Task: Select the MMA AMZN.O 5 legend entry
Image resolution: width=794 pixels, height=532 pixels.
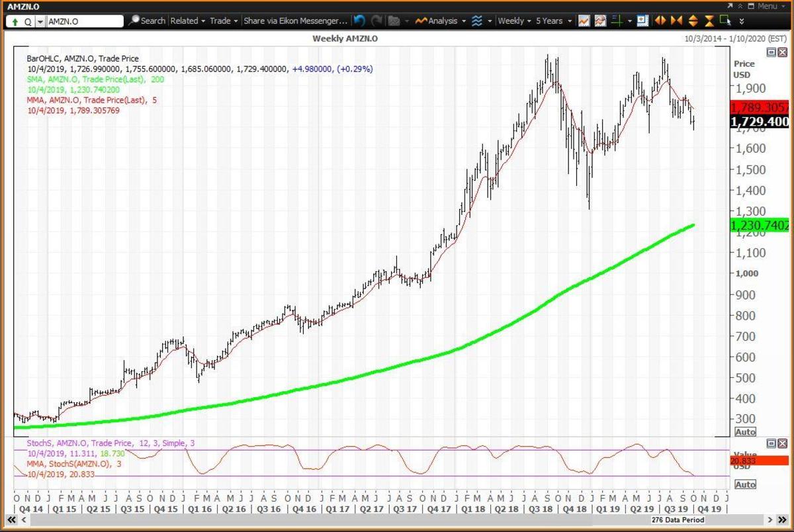Action: coord(91,100)
